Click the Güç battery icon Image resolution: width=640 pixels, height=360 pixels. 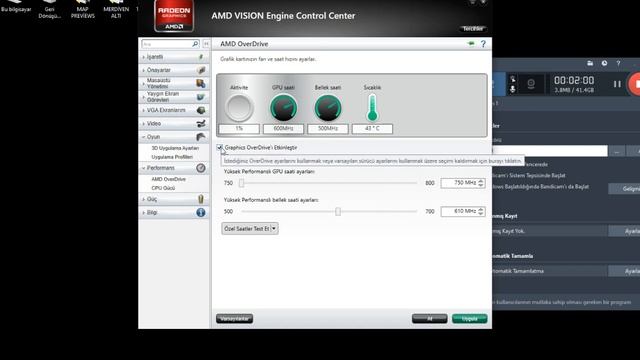[201, 199]
